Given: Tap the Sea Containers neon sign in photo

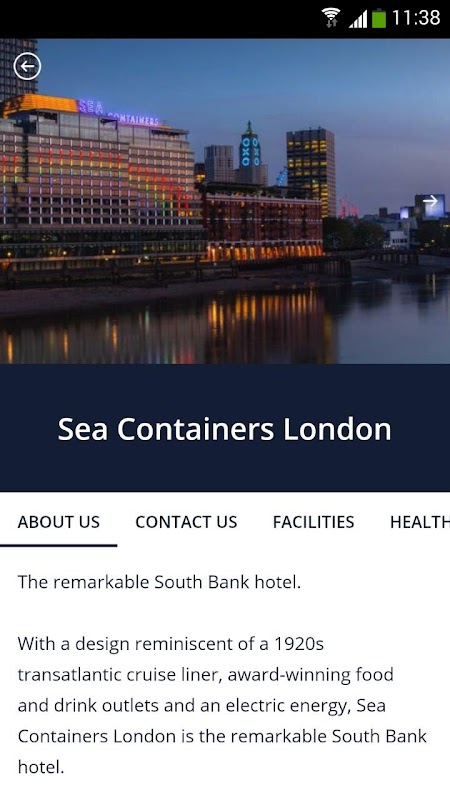Looking at the screenshot, I should [x=118, y=113].
